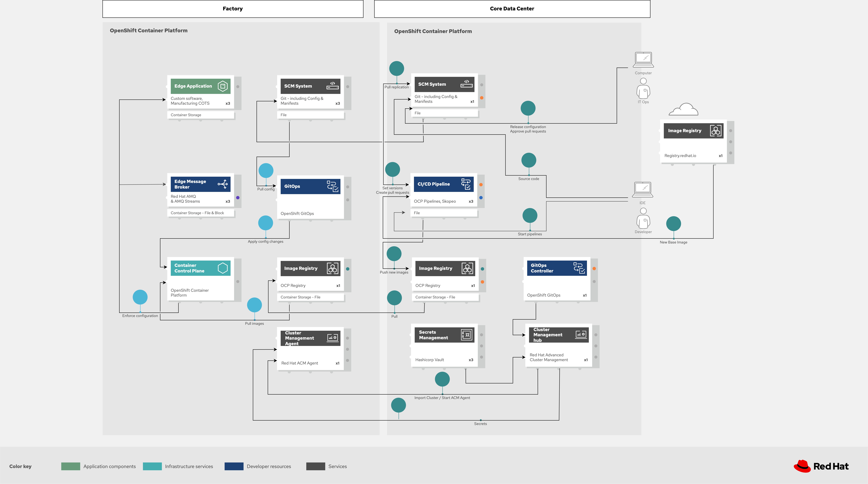This screenshot has width=868, height=484.
Task: Click the Edge Message Broker card title
Action: 190,184
